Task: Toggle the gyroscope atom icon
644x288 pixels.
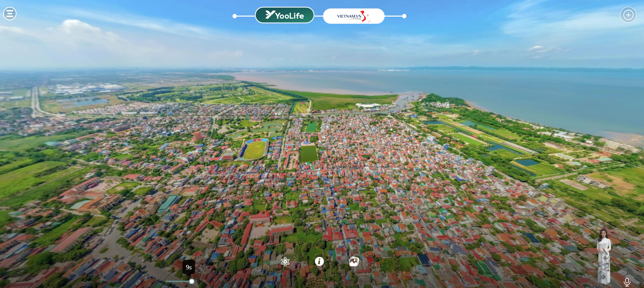Action: (285, 262)
